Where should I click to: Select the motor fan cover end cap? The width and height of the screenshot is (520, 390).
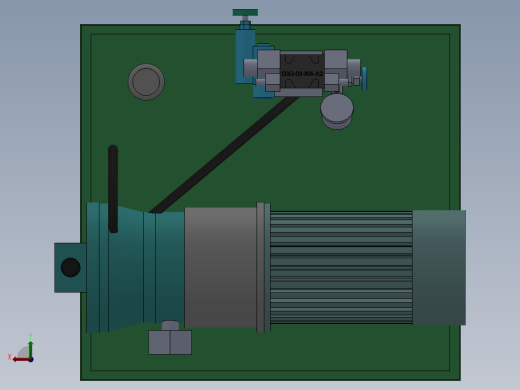pos(439,267)
